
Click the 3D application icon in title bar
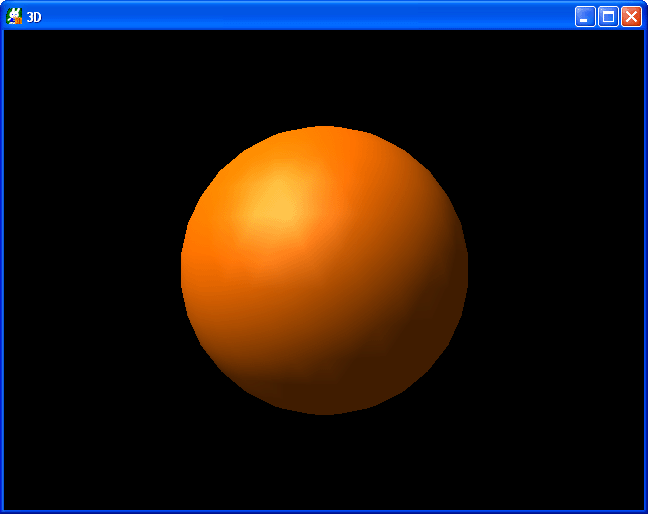[14, 16]
